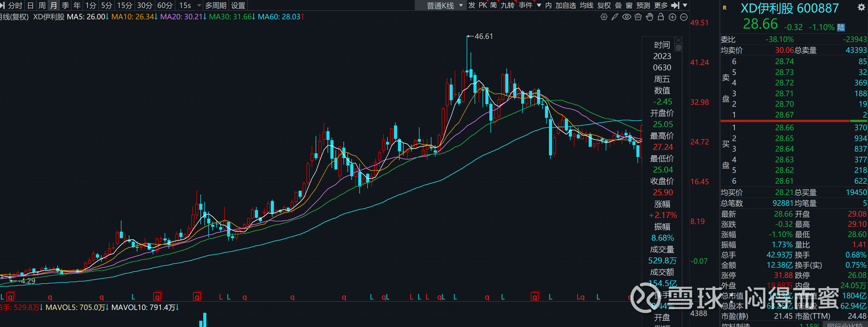
Task: Open the toolbox briefcase icon
Action: tap(638, 17)
